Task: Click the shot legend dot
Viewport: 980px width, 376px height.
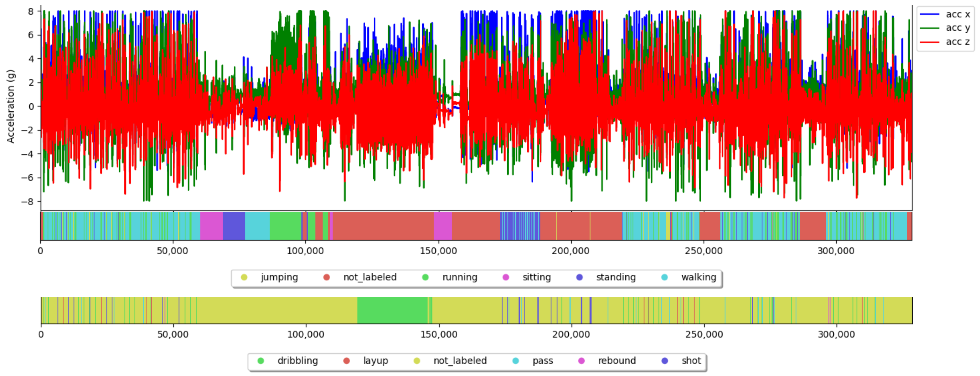Action: 665,361
